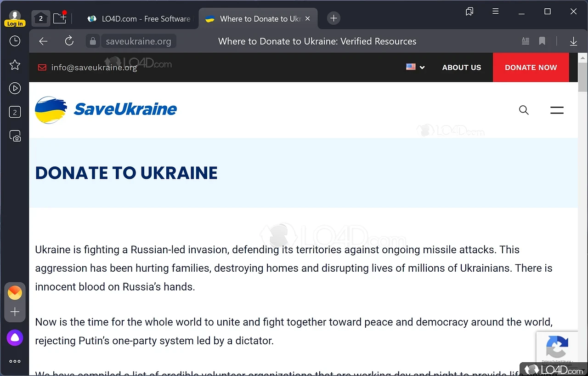View site security via the padlock icon
588x376 pixels.
(x=92, y=41)
